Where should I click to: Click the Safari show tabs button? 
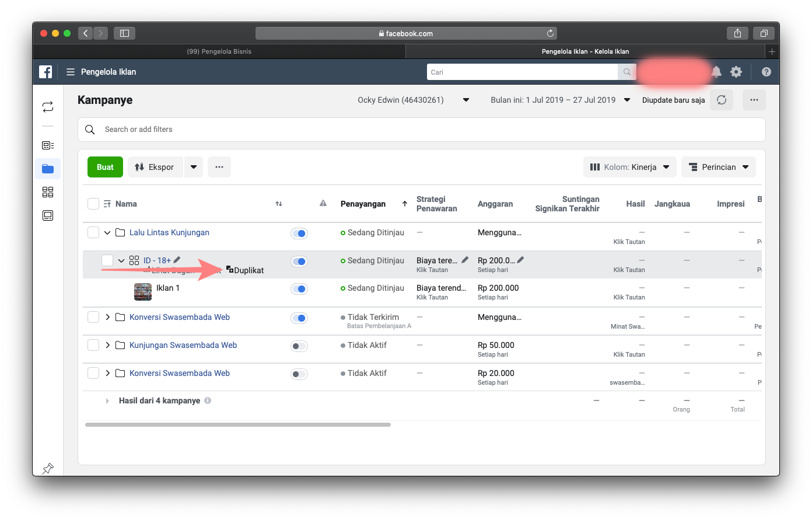point(764,33)
